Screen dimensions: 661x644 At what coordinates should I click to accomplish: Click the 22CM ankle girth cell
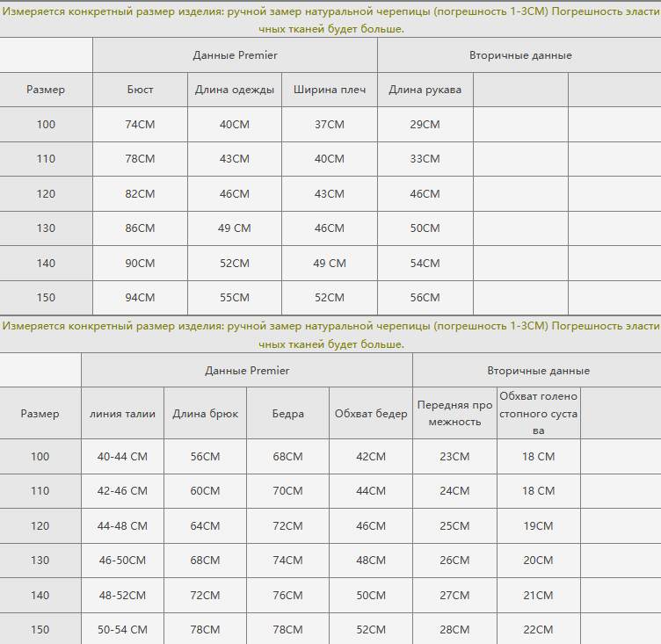click(538, 630)
